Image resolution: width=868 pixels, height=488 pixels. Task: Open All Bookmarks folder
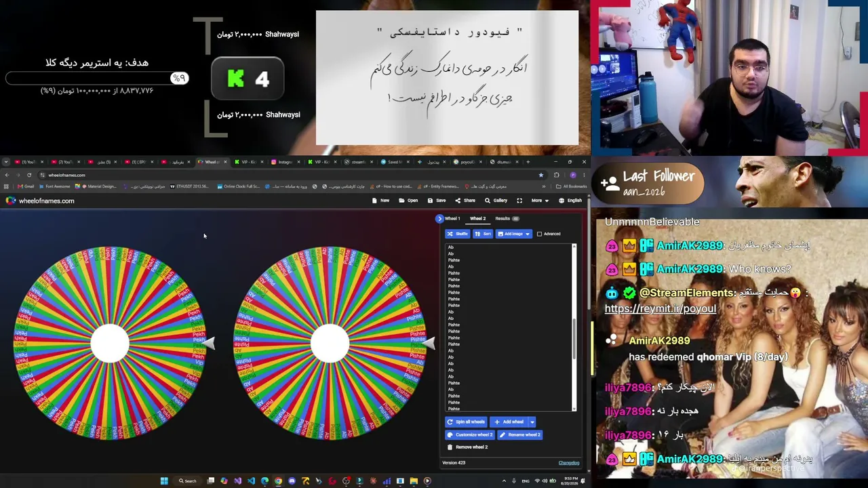pyautogui.click(x=570, y=186)
